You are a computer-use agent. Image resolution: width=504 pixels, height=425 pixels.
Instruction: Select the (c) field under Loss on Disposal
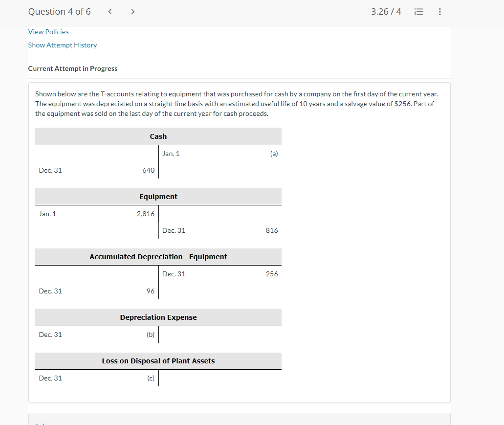pos(151,378)
